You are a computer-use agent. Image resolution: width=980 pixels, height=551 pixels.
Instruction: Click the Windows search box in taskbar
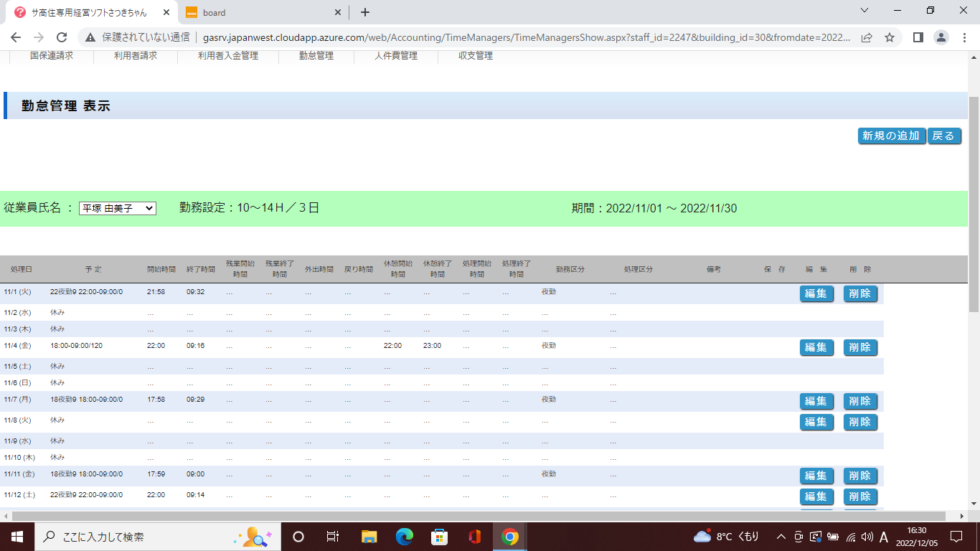tap(136, 537)
